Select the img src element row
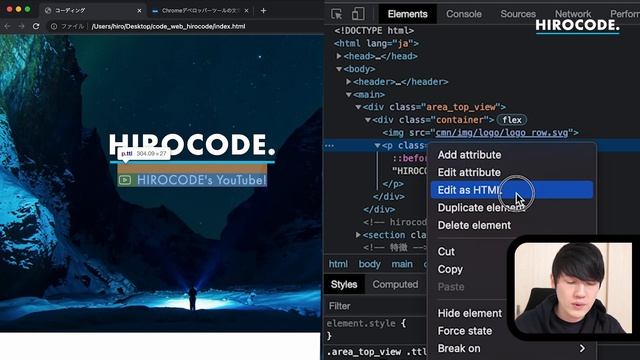The width and height of the screenshot is (640, 360). pos(480,133)
